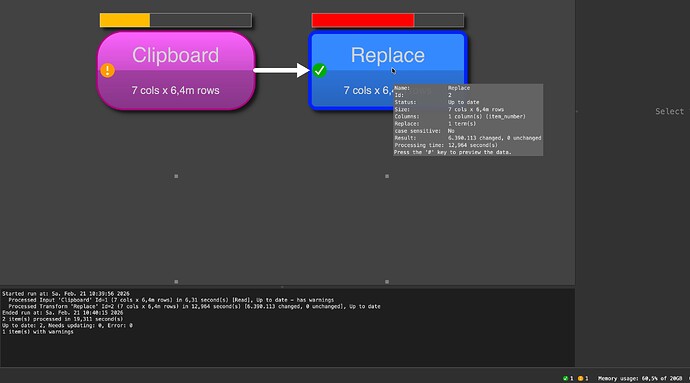
Task: Click the orange warnings count status icon
Action: [580, 378]
